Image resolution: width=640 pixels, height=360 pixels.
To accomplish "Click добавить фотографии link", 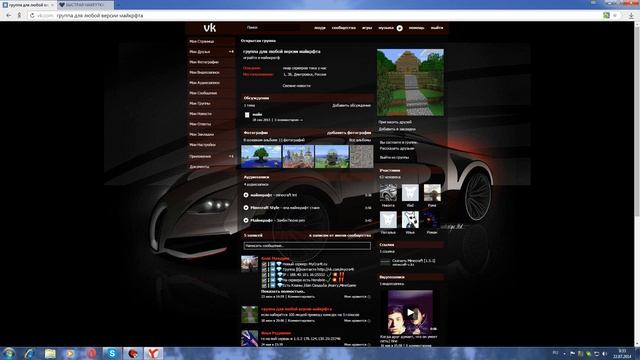I will 349,133.
